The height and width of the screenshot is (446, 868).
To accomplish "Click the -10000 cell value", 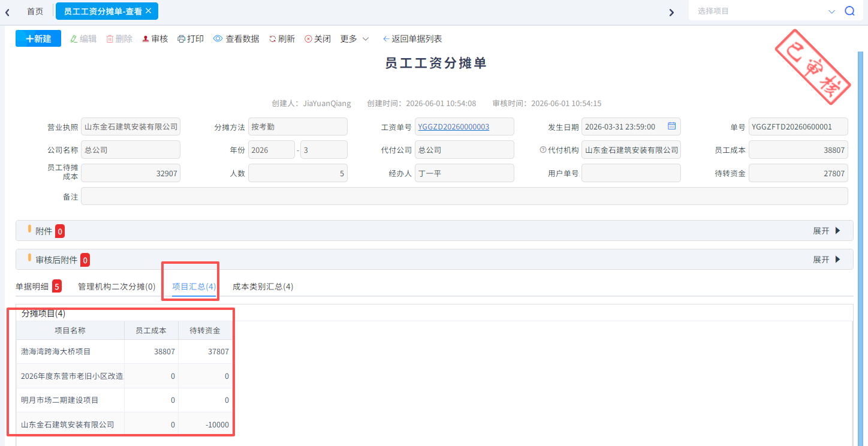I will click(x=217, y=424).
